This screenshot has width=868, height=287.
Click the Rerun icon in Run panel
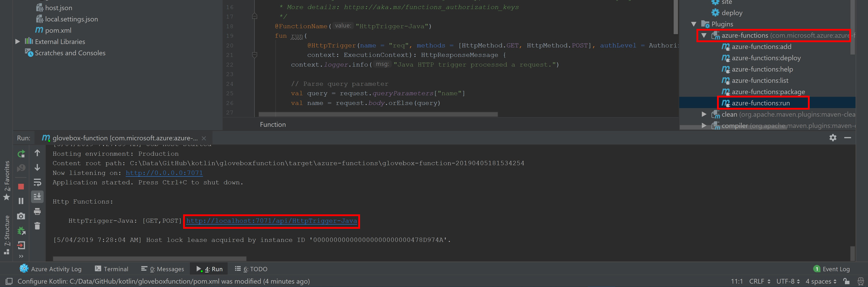[x=21, y=154]
